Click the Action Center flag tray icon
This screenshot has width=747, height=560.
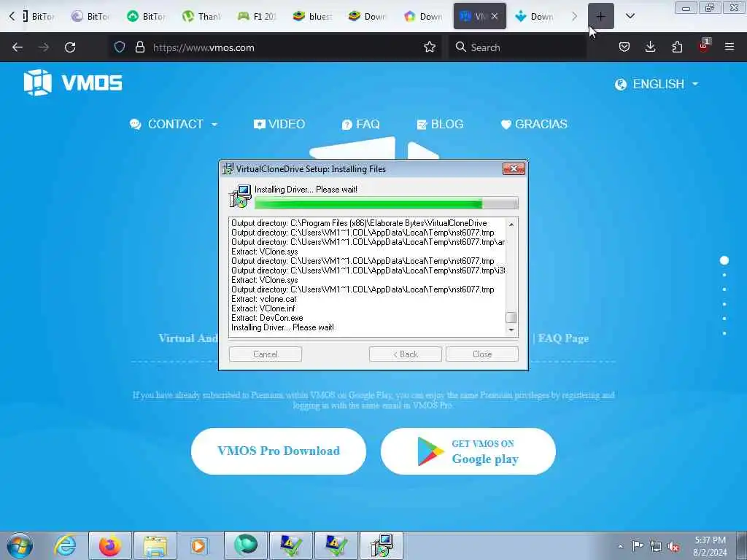pos(638,546)
